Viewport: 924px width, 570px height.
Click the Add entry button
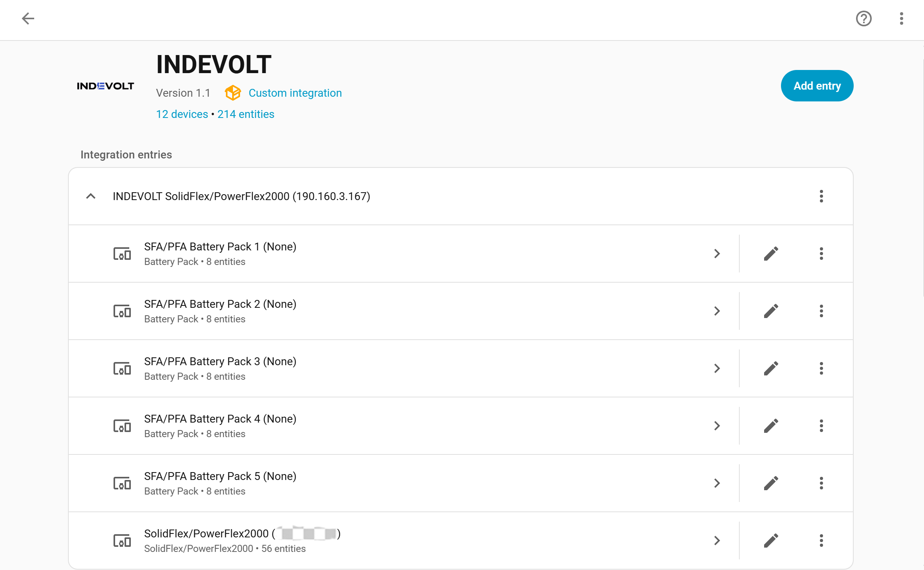point(817,86)
